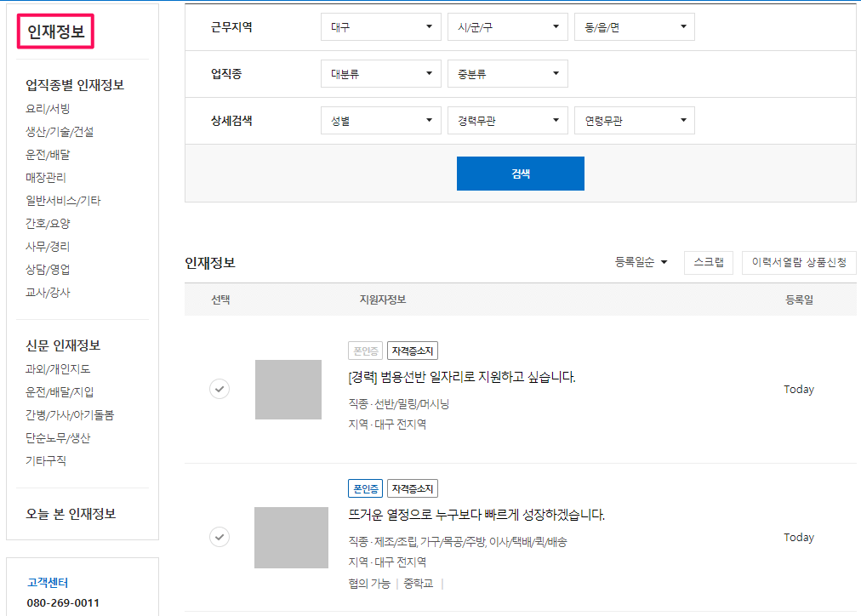Viewport: 861px width, 616px height.
Task: Select 운전/배달/지입 category
Action: click(60, 392)
